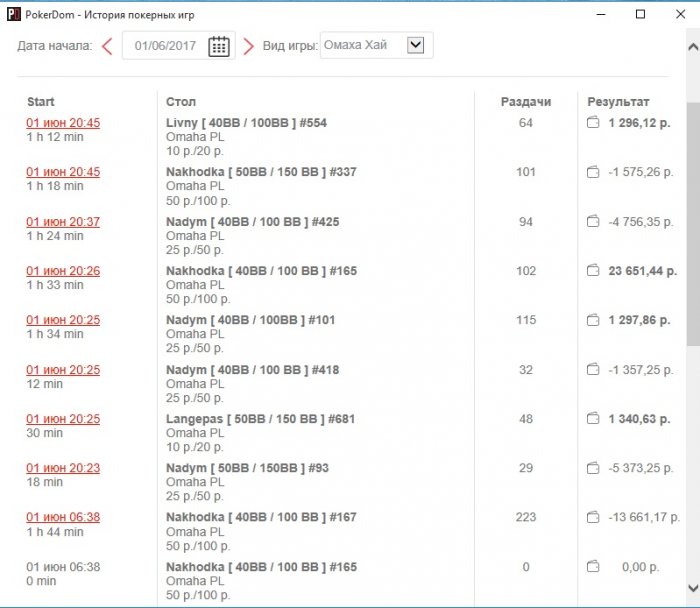Click hand history icon for Nadym #425
Viewport: 700px width, 608px height.
(592, 222)
